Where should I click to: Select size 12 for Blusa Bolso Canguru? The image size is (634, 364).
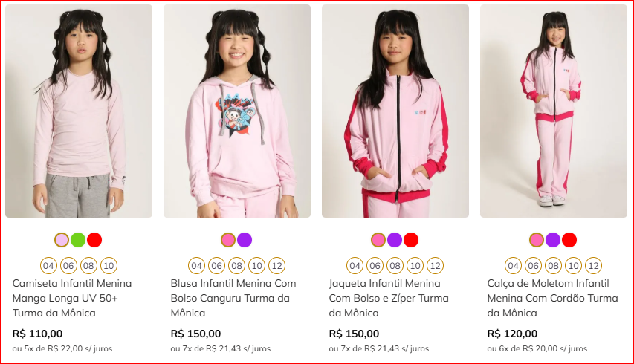point(276,266)
